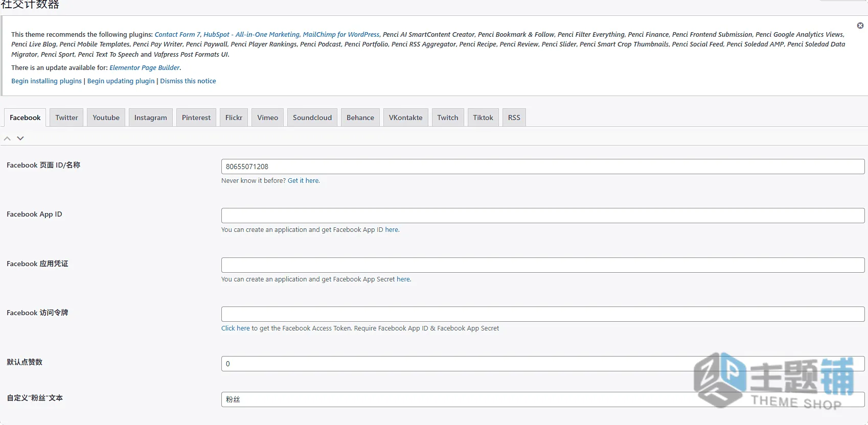Collapse section with the up chevron arrow

pos(7,138)
